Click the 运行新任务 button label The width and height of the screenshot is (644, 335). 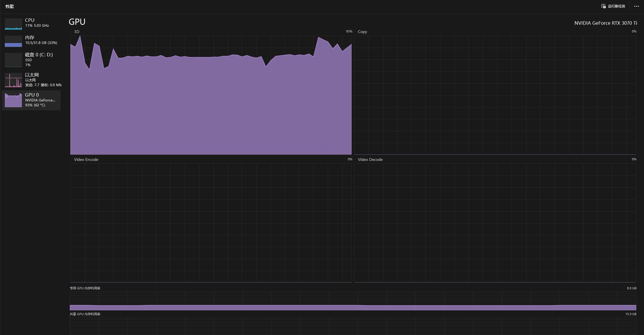[616, 6]
